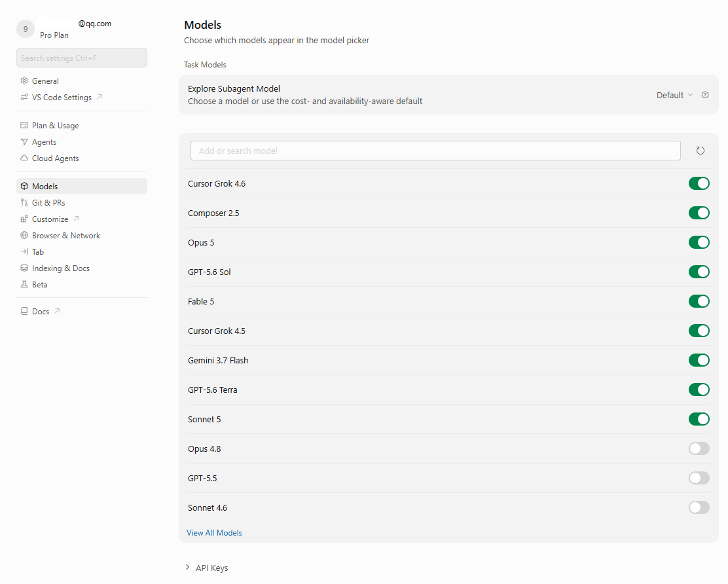
Task: Click the VS Code Settings sliders icon
Action: click(24, 97)
